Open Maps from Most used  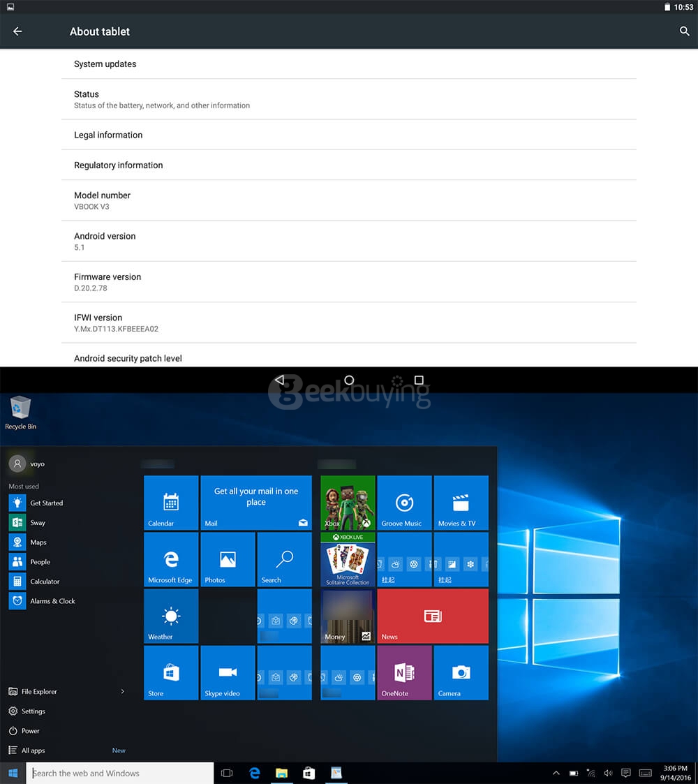pyautogui.click(x=27, y=542)
